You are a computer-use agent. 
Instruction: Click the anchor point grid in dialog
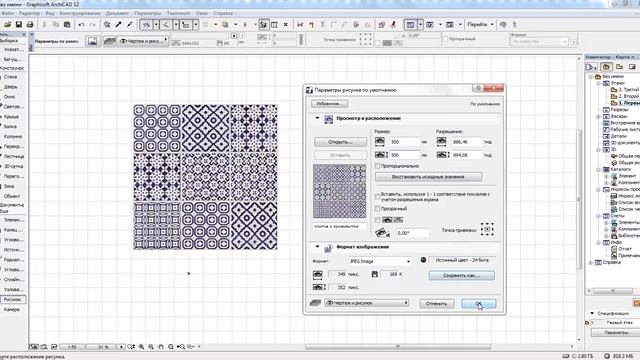coord(487,229)
